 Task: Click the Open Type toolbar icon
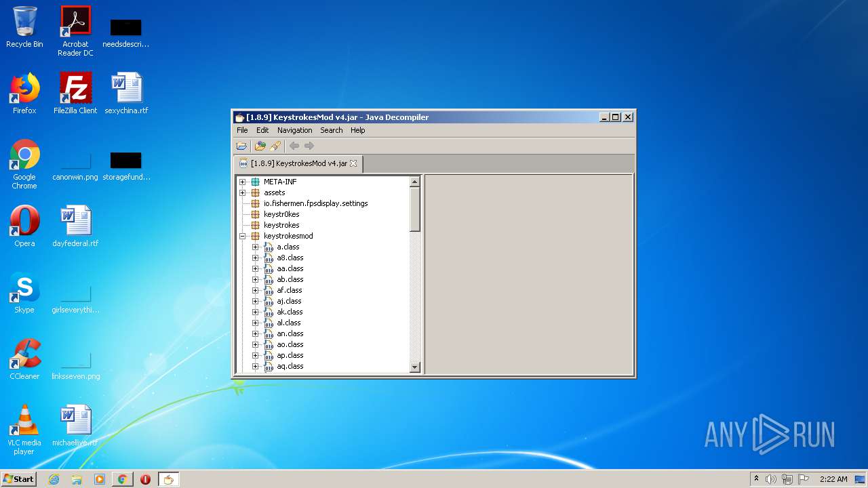(x=260, y=146)
